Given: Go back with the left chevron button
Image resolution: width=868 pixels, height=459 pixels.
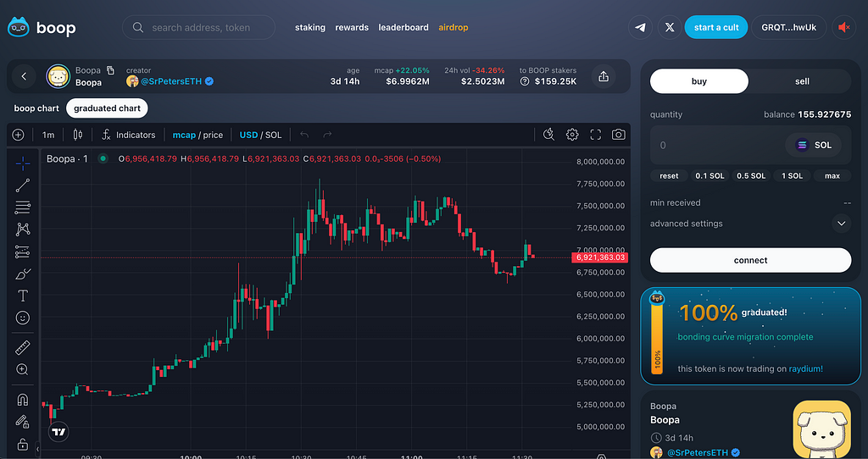Looking at the screenshot, I should click(24, 76).
